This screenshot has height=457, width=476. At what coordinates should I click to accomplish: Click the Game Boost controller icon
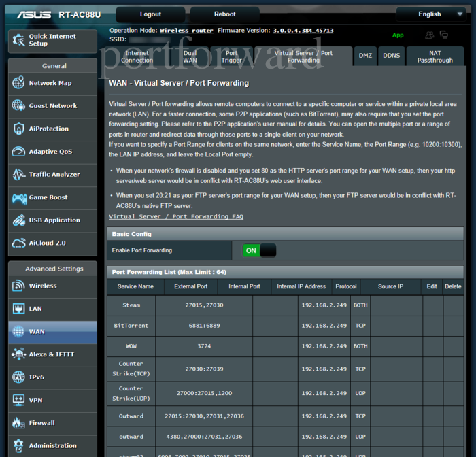[x=20, y=198]
